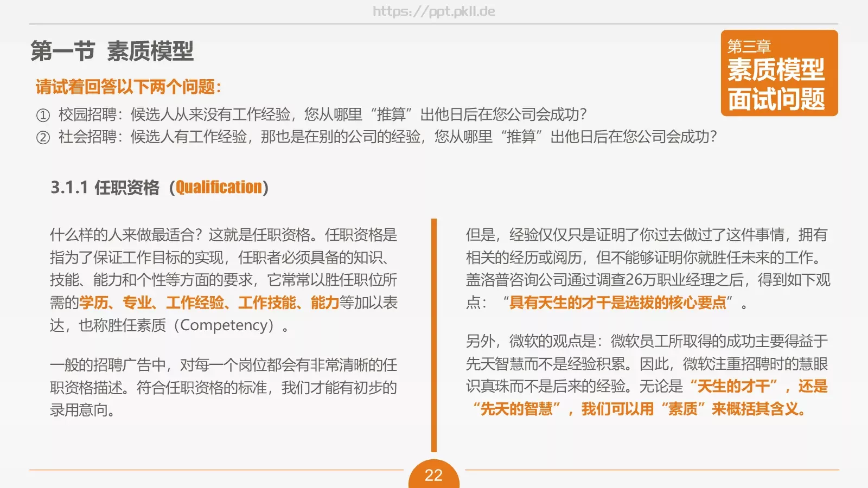
Task: Click the orange chapter badge '第三章 素质模型面试问题'
Action: tap(779, 73)
